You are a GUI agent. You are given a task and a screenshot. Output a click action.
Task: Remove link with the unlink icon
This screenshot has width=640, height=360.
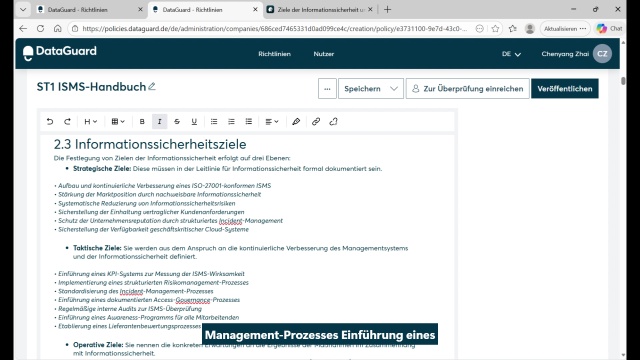(x=333, y=122)
